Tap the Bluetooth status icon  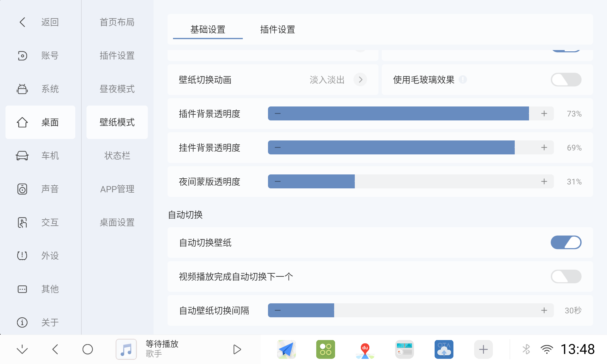526,349
